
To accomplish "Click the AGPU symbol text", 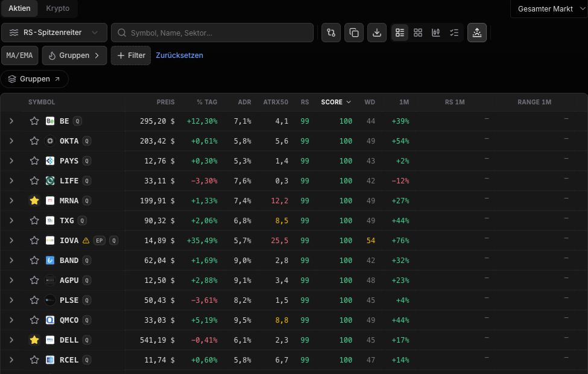I will click(x=69, y=280).
